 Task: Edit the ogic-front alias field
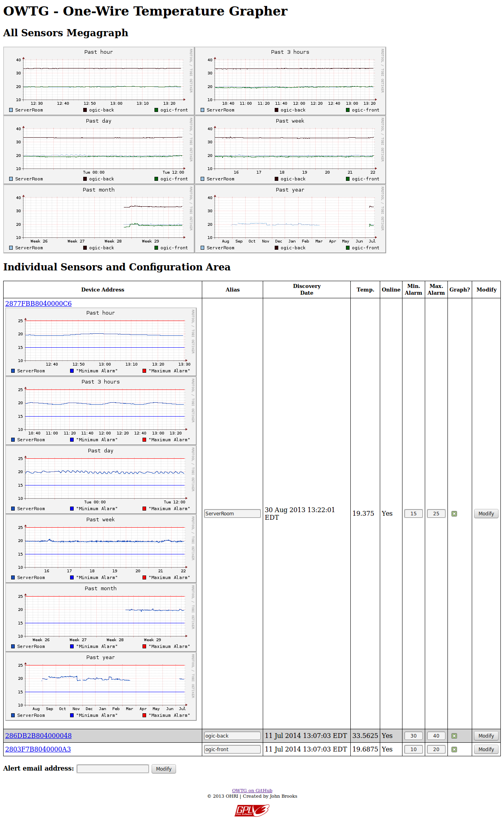pos(232,750)
